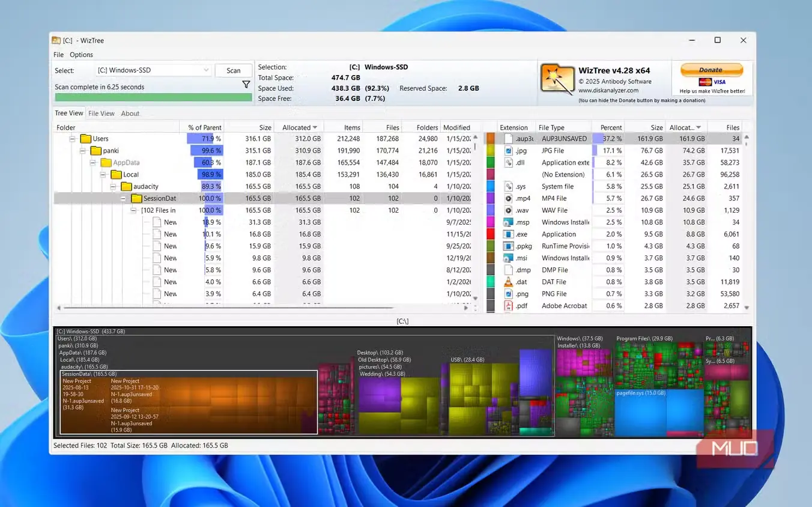812x507 pixels.
Task: Click the "USB\ (28.4 GB)" treemap label
Action: pos(467,360)
